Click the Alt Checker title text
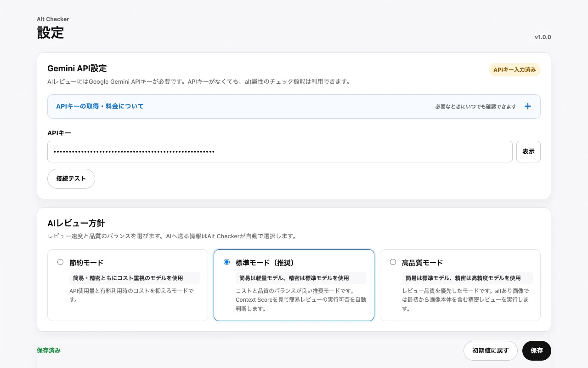Image resolution: width=588 pixels, height=368 pixels. pyautogui.click(x=53, y=19)
